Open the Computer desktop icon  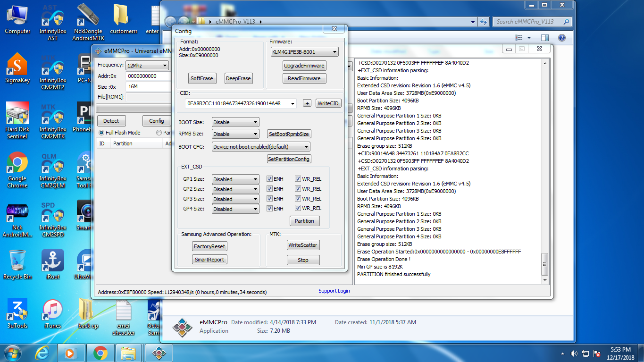17,19
